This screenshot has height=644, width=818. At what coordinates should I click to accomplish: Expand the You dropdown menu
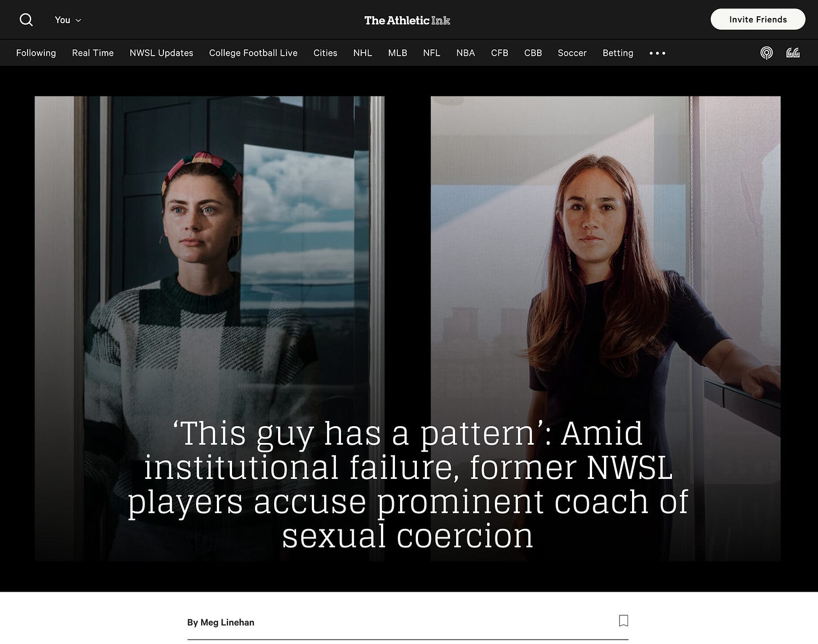(x=68, y=20)
